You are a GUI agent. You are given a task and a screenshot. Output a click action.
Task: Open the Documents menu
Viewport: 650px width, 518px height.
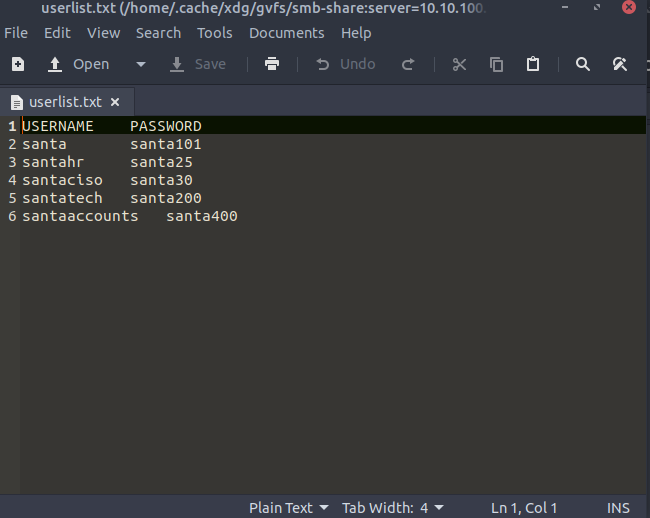[287, 33]
